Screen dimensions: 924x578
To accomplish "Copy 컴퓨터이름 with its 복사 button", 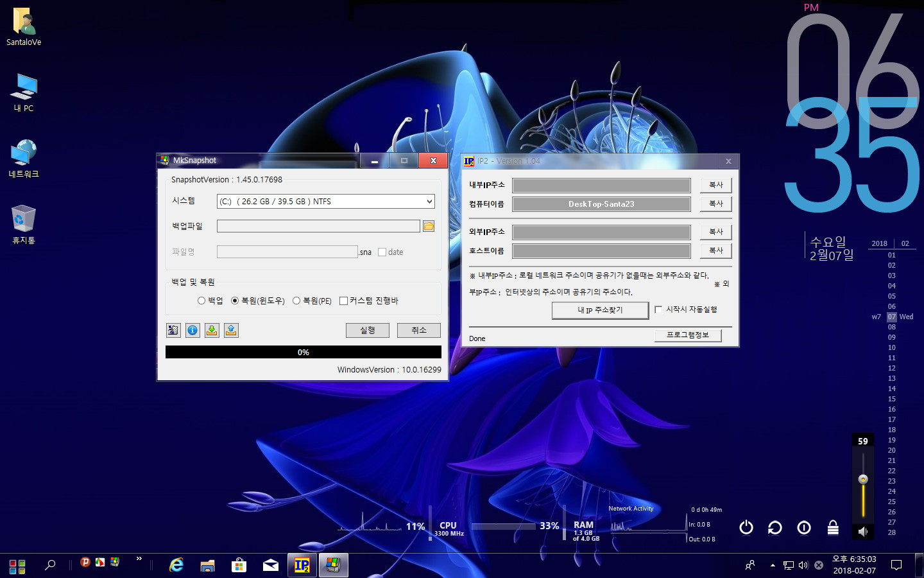I will (715, 204).
